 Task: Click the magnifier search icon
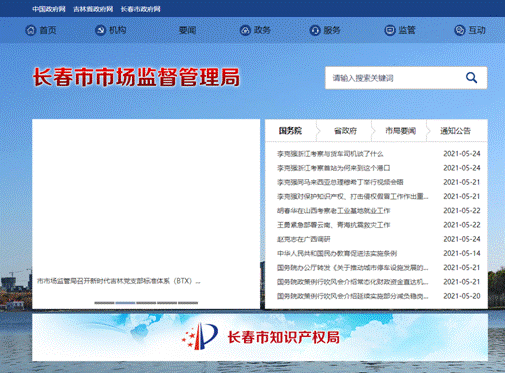pos(471,78)
